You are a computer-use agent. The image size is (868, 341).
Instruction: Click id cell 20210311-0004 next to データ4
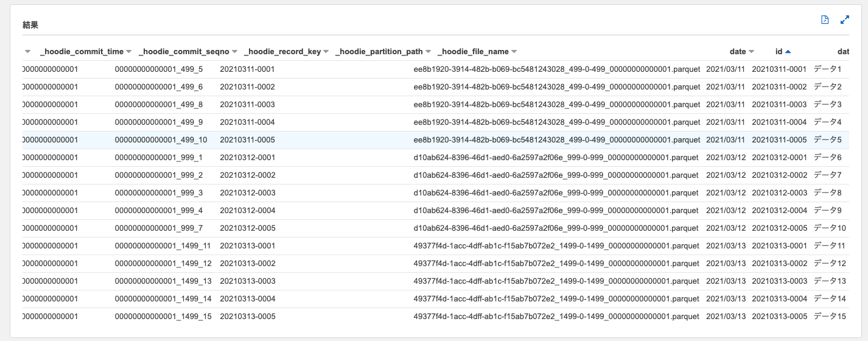[x=780, y=122]
